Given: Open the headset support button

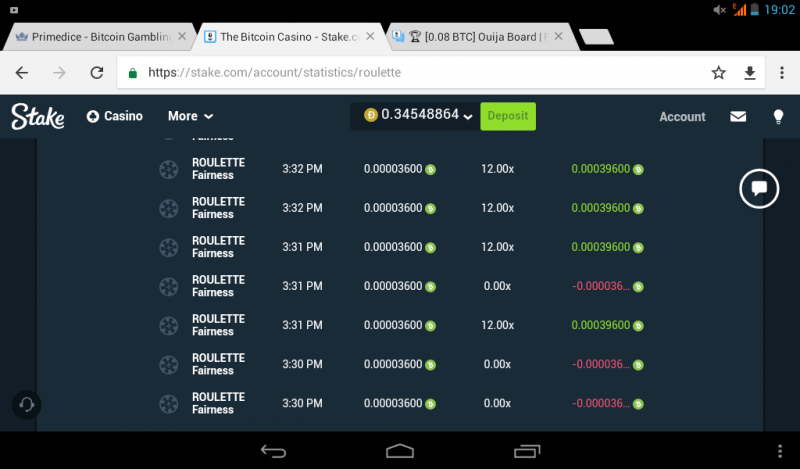Looking at the screenshot, I should point(27,405).
